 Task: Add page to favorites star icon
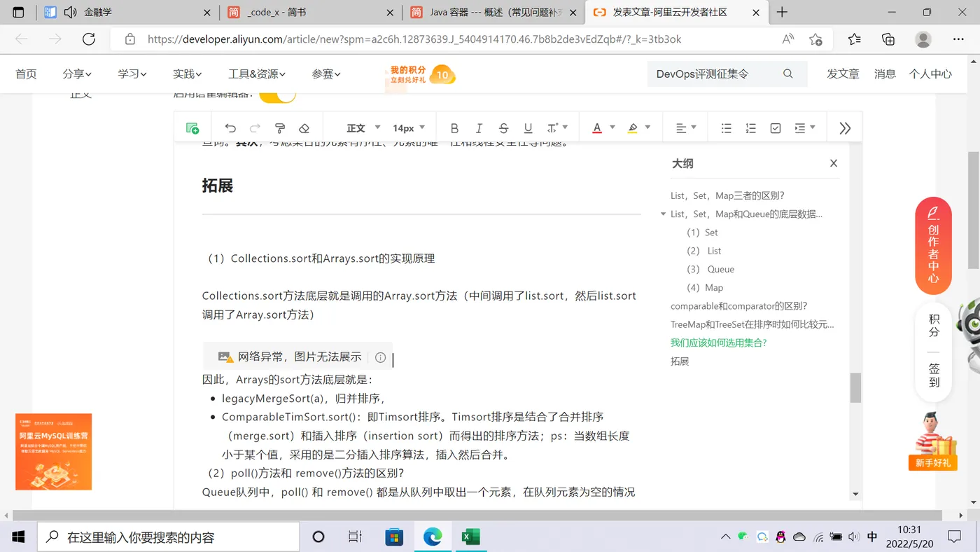click(x=815, y=39)
